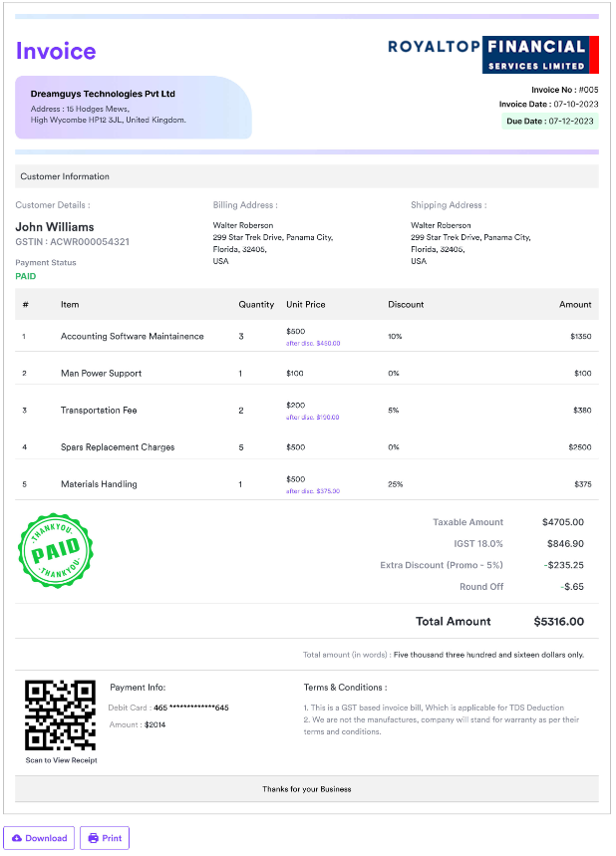Click the Amount column header

click(575, 305)
